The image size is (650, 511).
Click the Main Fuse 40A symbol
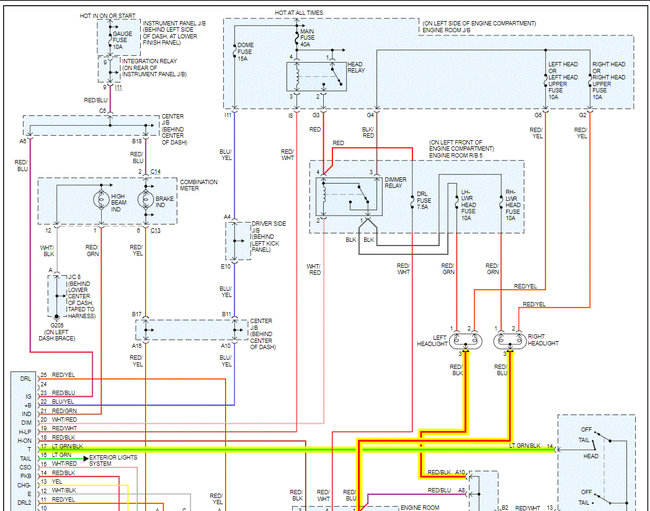point(297,38)
